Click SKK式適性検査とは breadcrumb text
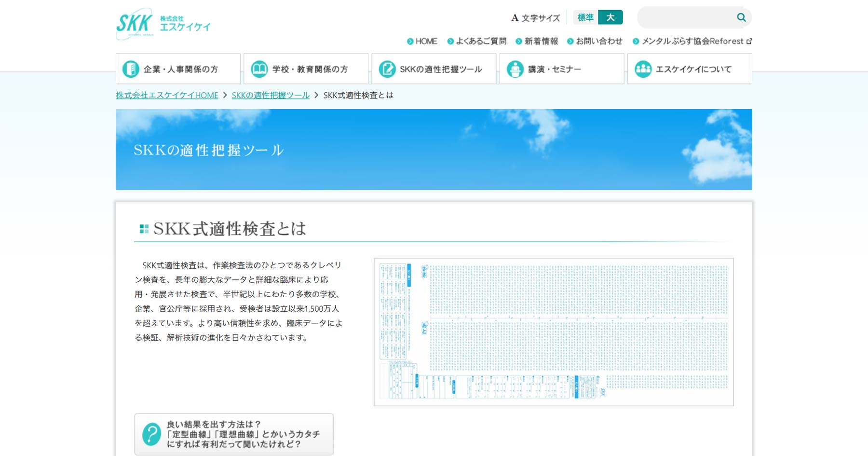This screenshot has width=868, height=456. point(358,95)
